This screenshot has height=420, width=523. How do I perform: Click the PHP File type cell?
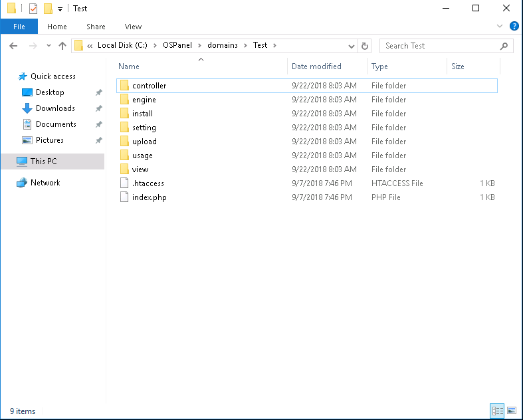386,197
